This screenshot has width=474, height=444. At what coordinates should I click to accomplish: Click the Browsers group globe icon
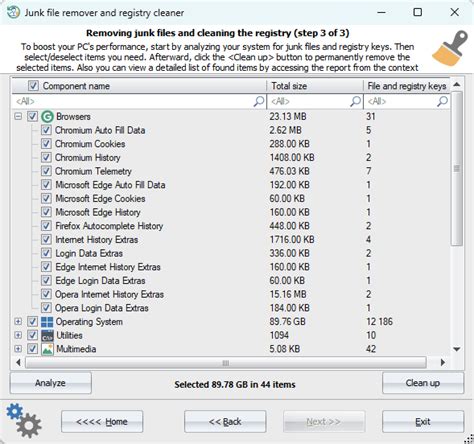47,116
